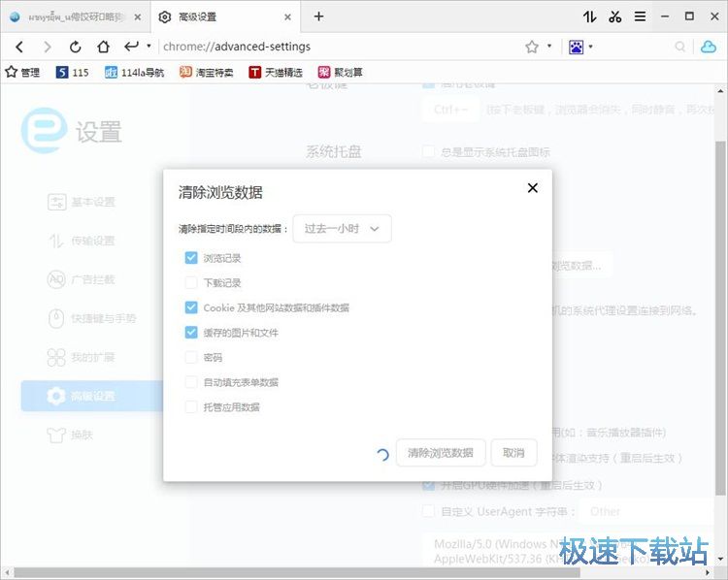
Task: Open 广告拦截 in settings sidebar
Action: (82, 279)
